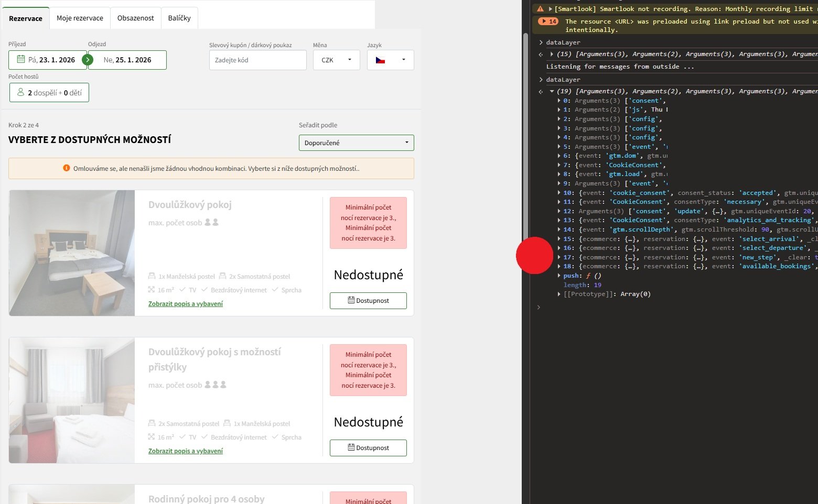Expand entry 15 select_arrival event
818x504 pixels.
[x=559, y=239]
